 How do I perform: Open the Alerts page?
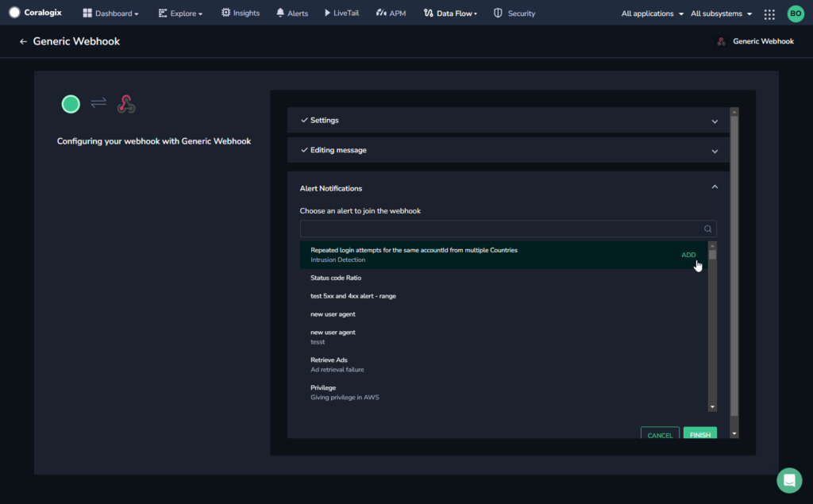[x=292, y=13]
